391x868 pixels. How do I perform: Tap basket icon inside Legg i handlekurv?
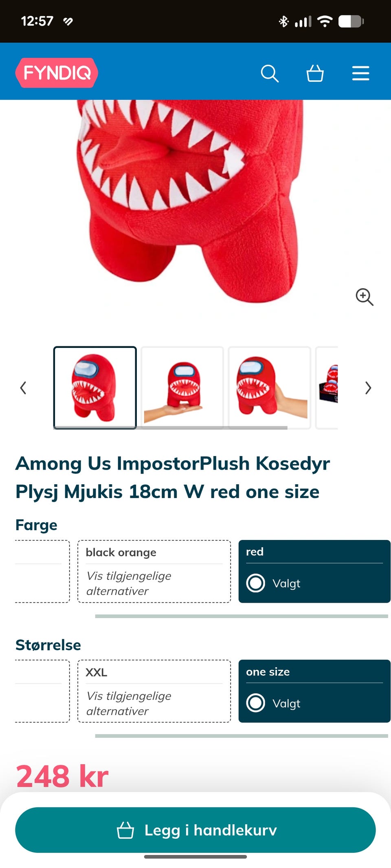pyautogui.click(x=125, y=830)
